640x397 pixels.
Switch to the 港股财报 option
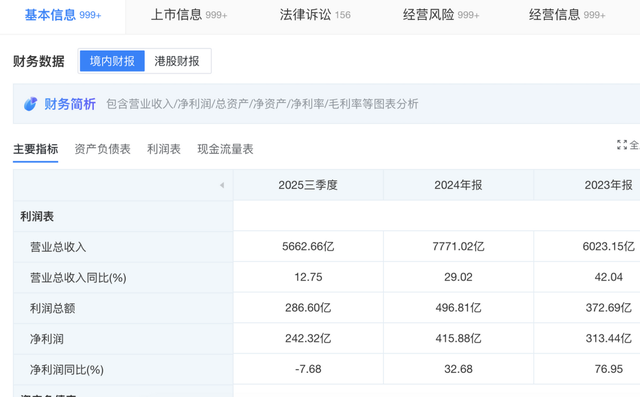click(x=177, y=61)
